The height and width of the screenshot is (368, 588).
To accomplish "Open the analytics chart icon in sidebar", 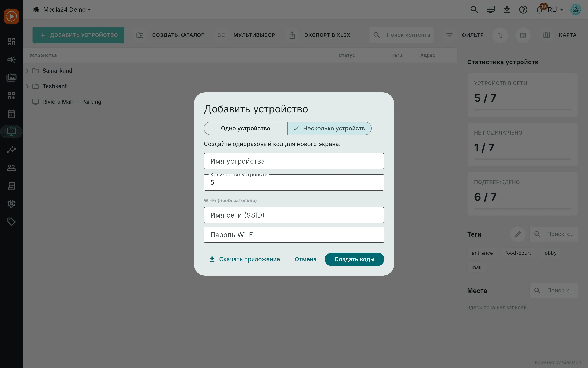I will pyautogui.click(x=11, y=149).
